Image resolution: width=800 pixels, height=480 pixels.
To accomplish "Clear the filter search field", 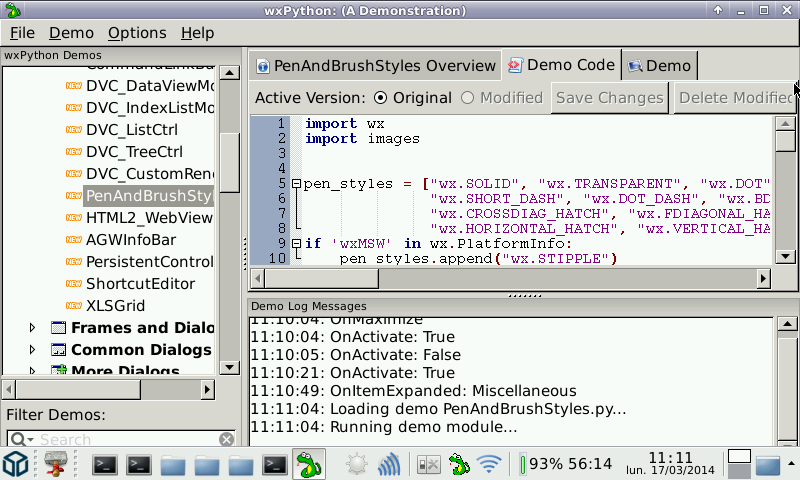I will pos(226,440).
